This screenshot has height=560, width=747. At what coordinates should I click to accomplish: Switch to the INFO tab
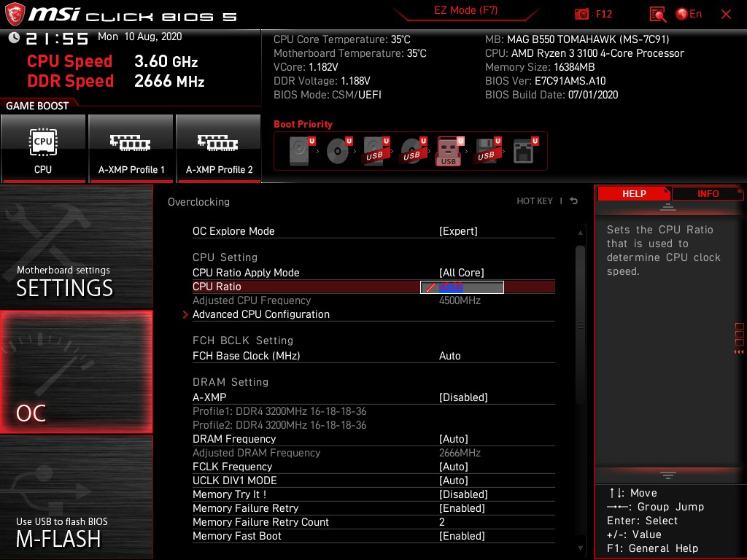[708, 194]
